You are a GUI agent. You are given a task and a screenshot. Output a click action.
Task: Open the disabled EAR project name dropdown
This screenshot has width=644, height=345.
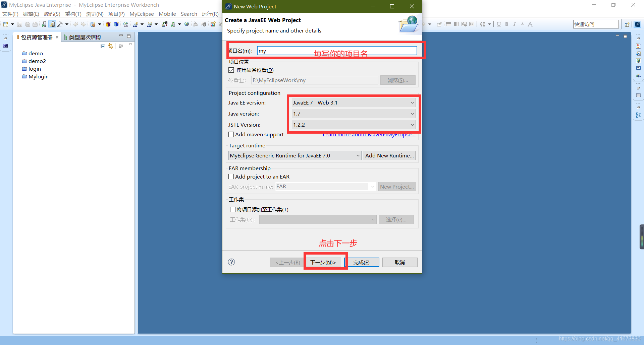(325, 187)
